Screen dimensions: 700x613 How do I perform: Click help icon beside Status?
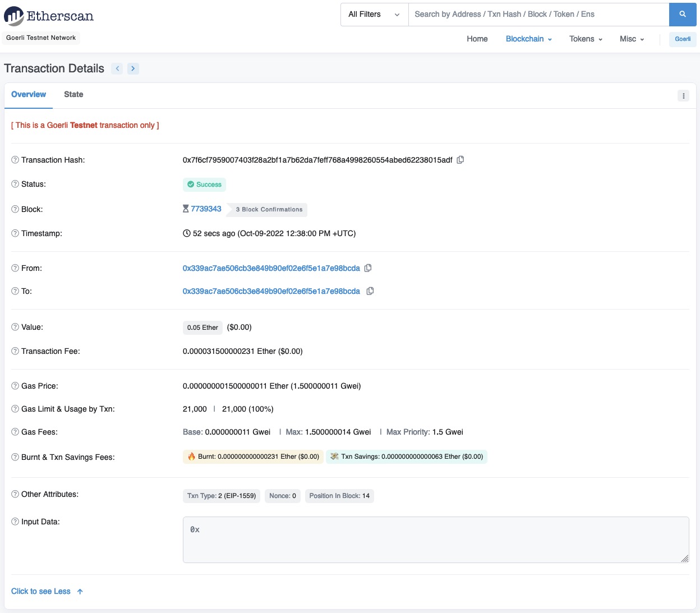[15, 184]
